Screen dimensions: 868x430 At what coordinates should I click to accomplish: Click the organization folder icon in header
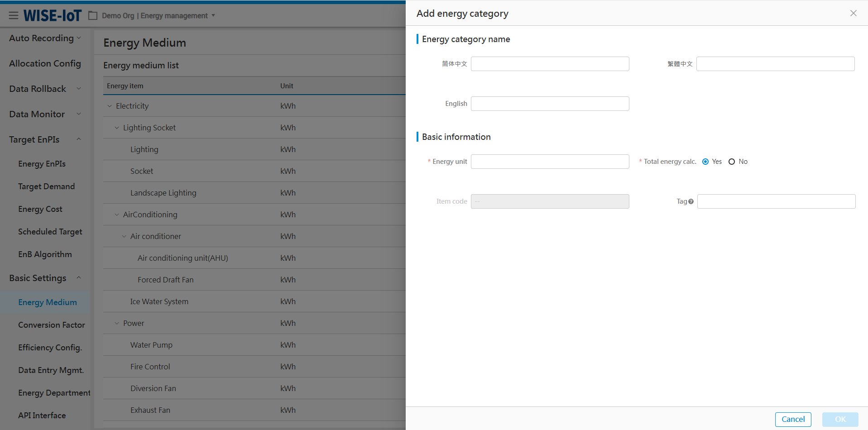tap(93, 16)
